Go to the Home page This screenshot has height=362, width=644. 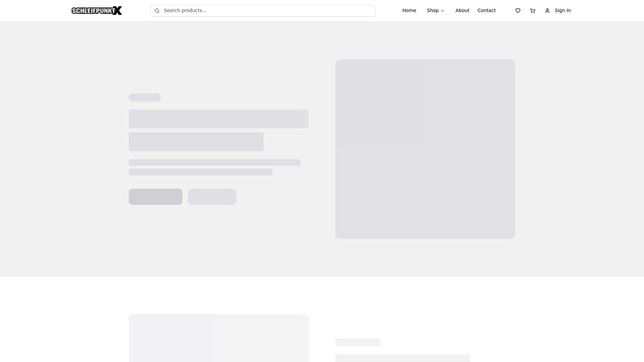(409, 11)
